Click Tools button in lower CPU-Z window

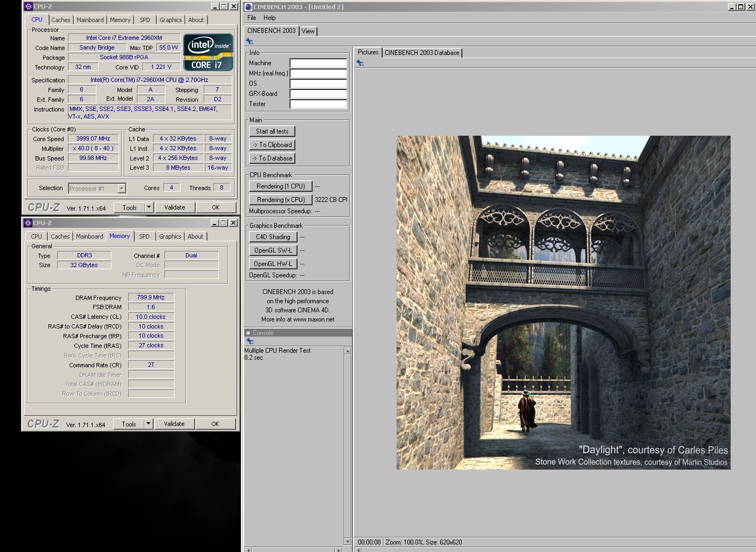[x=129, y=424]
